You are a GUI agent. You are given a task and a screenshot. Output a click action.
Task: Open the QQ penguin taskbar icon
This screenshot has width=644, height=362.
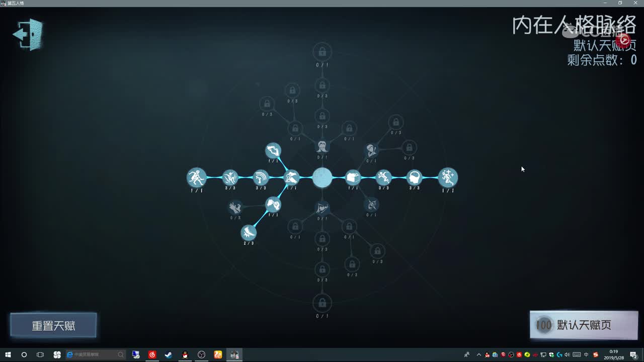pyautogui.click(x=185, y=355)
